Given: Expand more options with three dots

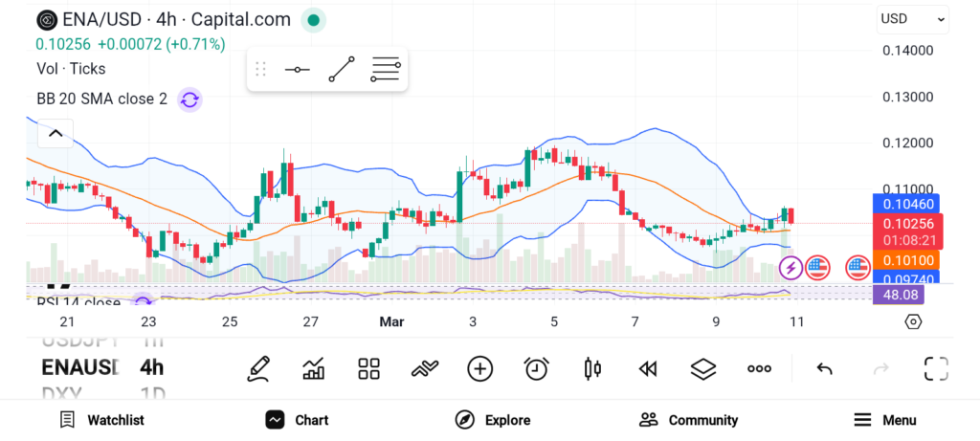Looking at the screenshot, I should [x=759, y=368].
